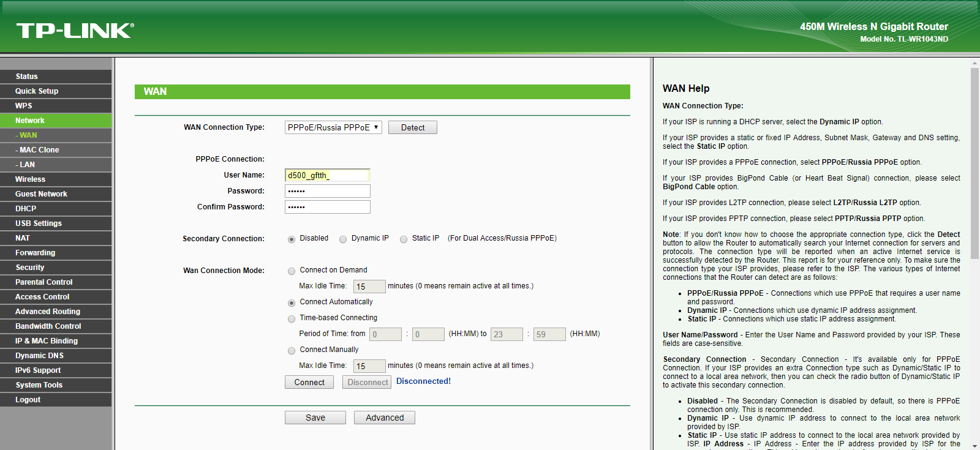
Task: Open USB Settings menu
Action: [56, 223]
